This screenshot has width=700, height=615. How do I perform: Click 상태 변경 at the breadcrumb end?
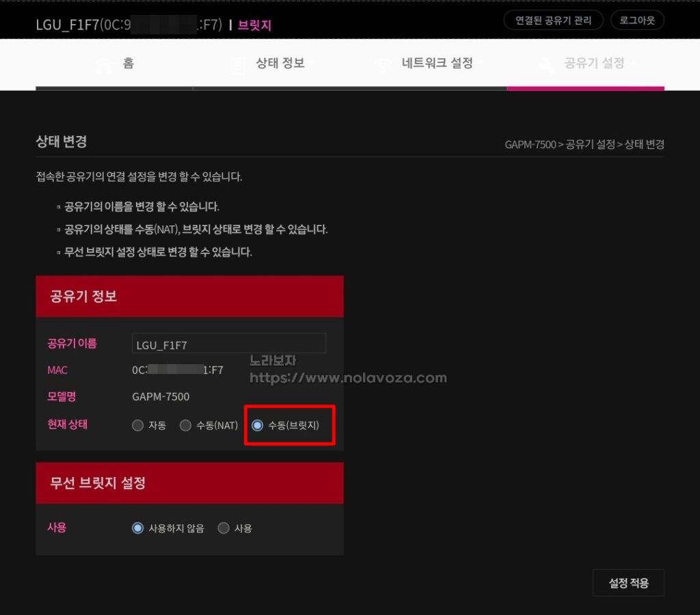pyautogui.click(x=644, y=145)
